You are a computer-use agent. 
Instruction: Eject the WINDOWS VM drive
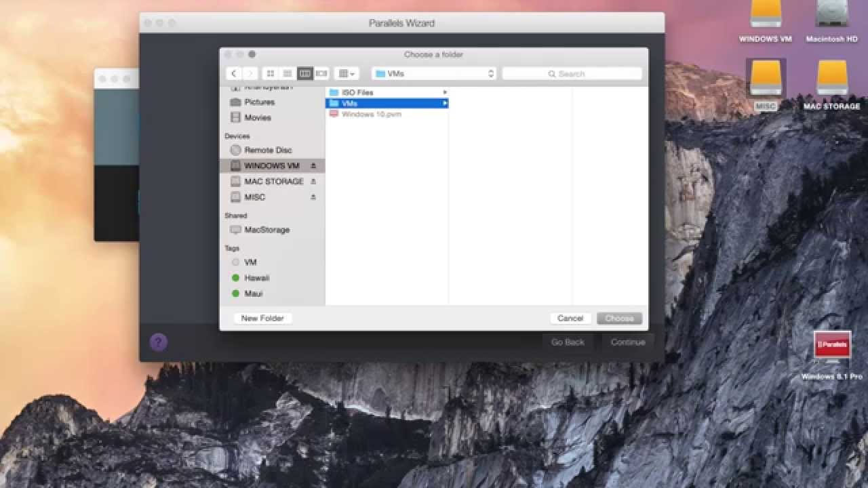tap(313, 166)
